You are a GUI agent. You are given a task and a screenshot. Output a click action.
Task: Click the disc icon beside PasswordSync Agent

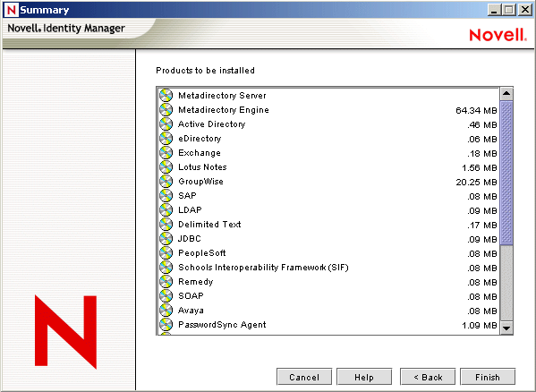166,325
